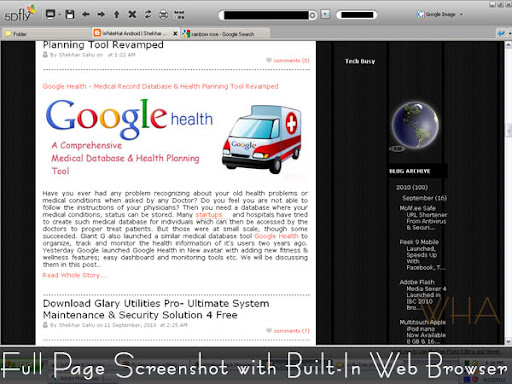Click the page scrollbar up arrow
512x384 pixels.
(508, 45)
